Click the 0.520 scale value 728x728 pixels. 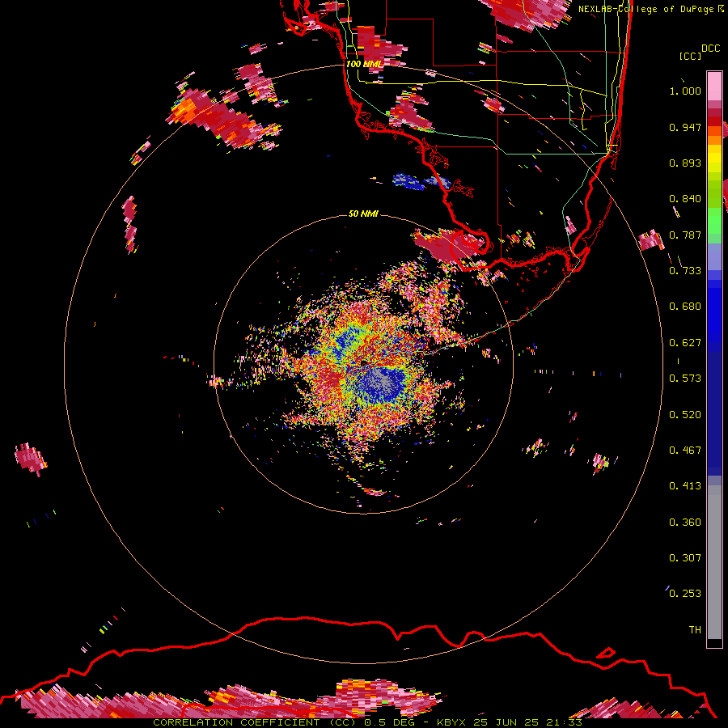[685, 415]
